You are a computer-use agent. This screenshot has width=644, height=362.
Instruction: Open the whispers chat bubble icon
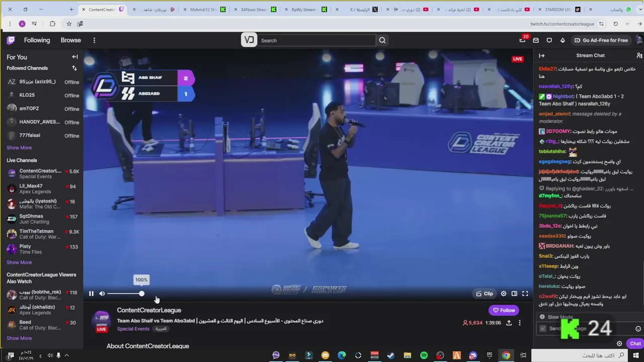(x=549, y=40)
